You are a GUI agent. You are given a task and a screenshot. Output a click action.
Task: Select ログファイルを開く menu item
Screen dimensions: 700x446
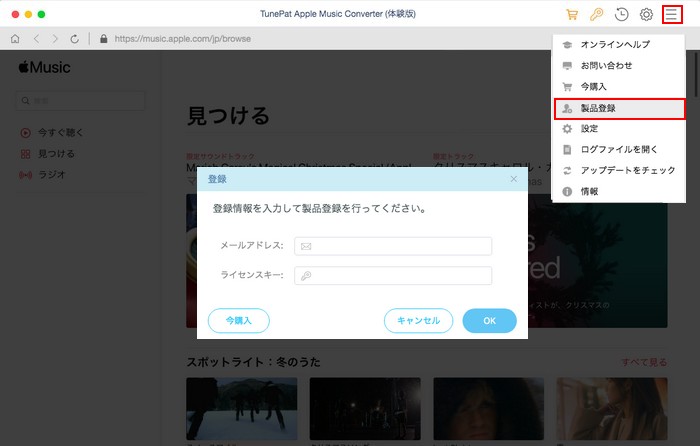point(619,150)
